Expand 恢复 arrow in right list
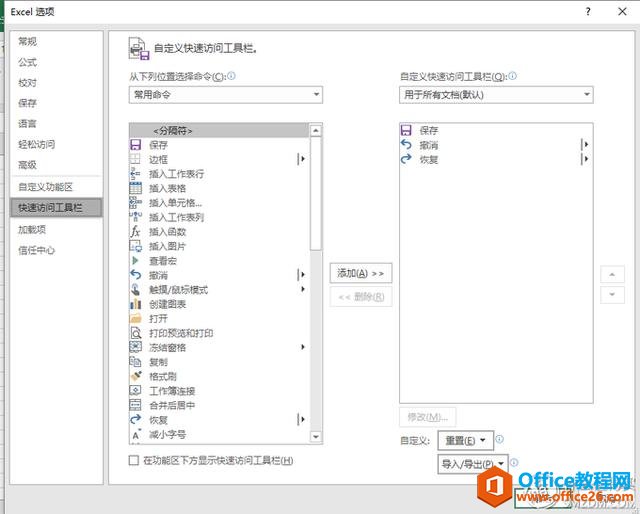 (x=585, y=159)
